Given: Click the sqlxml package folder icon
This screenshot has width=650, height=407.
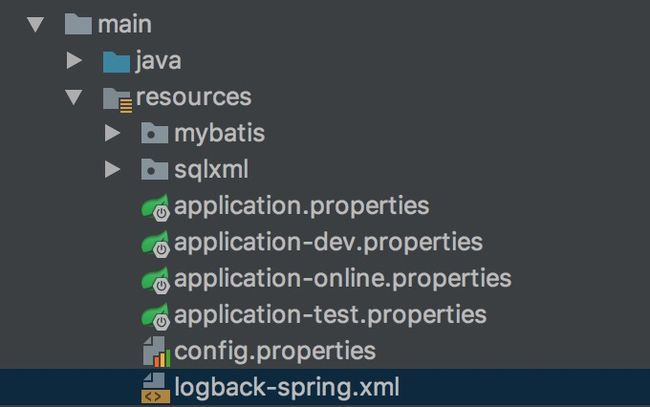Looking at the screenshot, I should [155, 170].
